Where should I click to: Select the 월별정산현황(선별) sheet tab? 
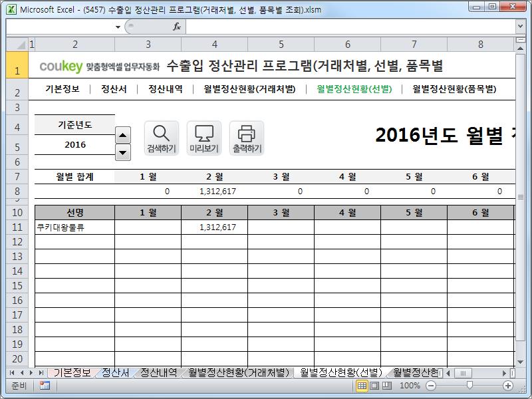[341, 372]
